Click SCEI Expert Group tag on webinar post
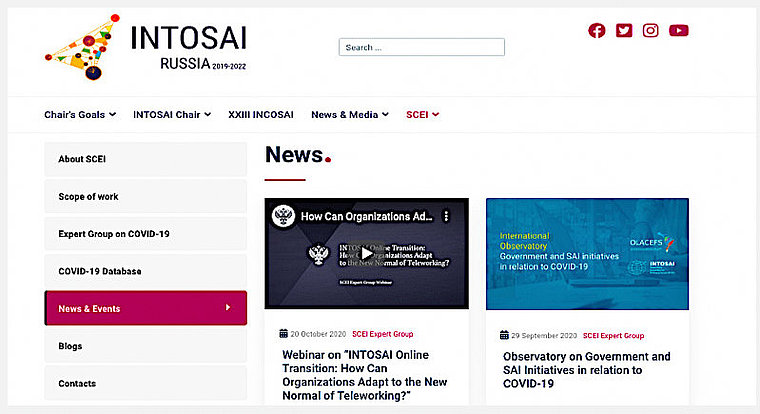Image resolution: width=760 pixels, height=414 pixels. click(382, 334)
